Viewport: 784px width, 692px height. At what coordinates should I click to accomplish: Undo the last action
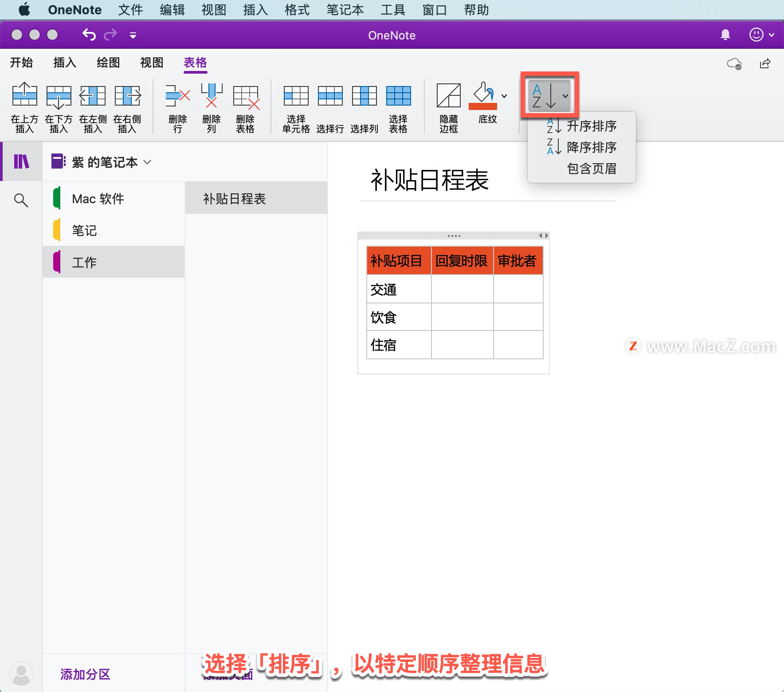pyautogui.click(x=89, y=35)
